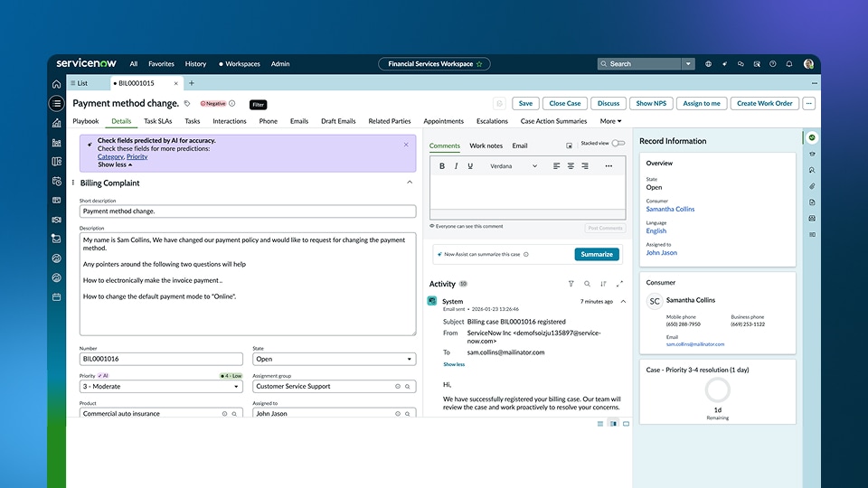868x488 pixels.
Task: Look up Assignment group field
Action: click(408, 387)
